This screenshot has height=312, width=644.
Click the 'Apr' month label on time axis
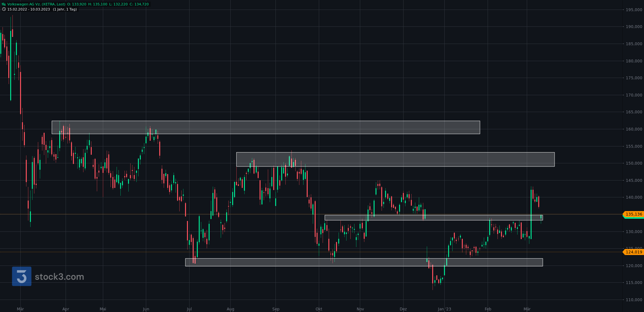[x=66, y=309]
